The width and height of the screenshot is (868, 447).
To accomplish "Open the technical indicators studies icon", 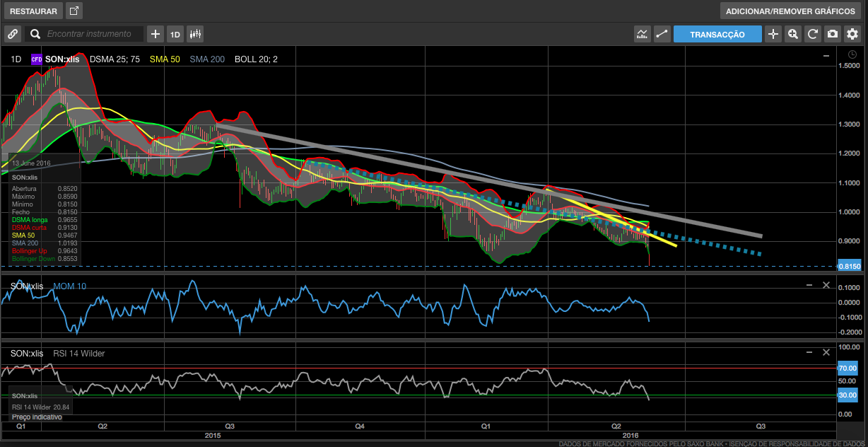I will (x=643, y=34).
